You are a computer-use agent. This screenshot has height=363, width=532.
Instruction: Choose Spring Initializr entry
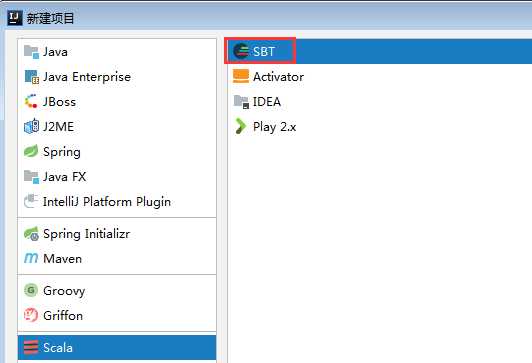(x=117, y=234)
